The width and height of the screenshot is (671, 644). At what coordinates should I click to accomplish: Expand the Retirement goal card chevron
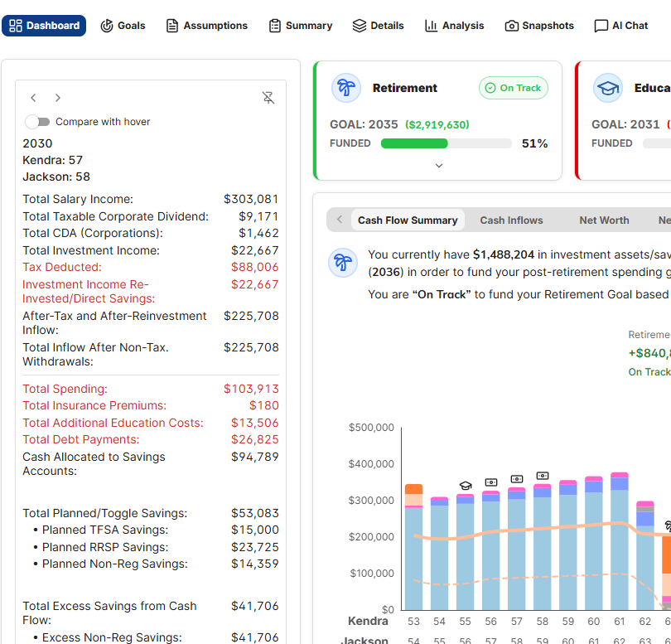pyautogui.click(x=438, y=166)
